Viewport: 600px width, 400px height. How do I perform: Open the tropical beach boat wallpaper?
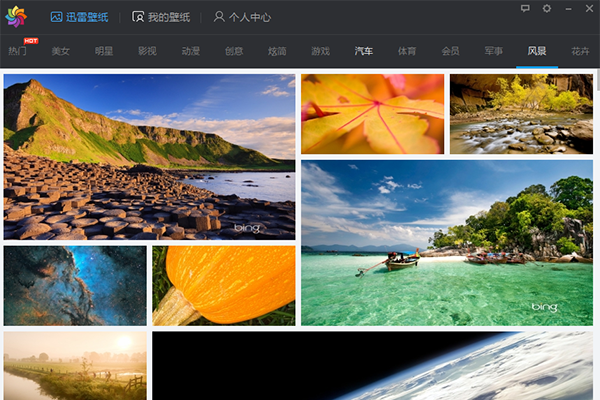(447, 242)
